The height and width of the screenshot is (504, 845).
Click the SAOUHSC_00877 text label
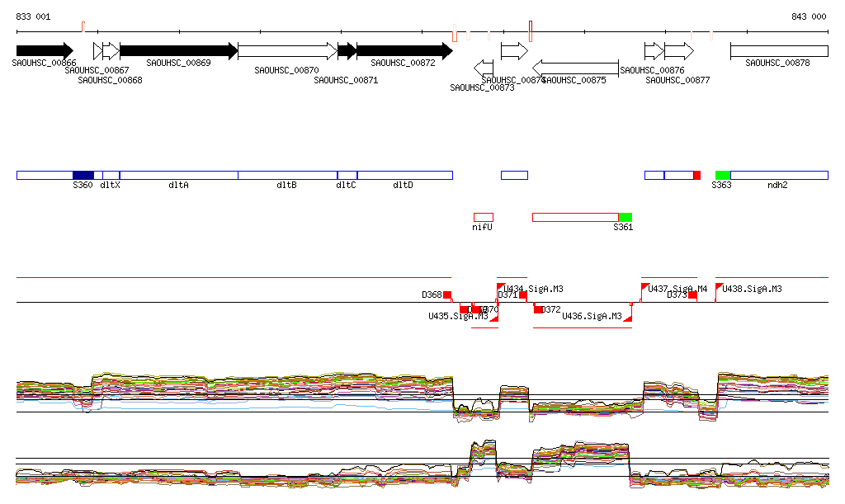[x=677, y=80]
